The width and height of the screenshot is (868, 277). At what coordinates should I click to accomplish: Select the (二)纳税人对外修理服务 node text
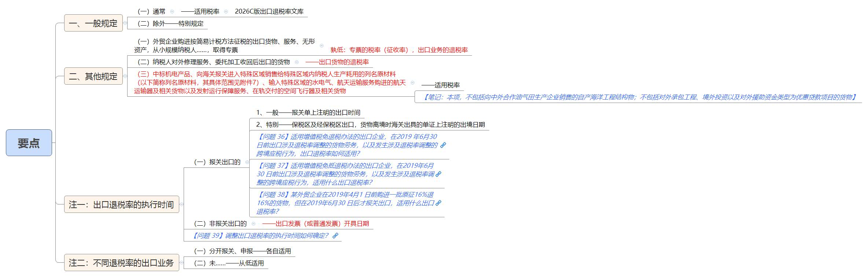pyautogui.click(x=212, y=62)
